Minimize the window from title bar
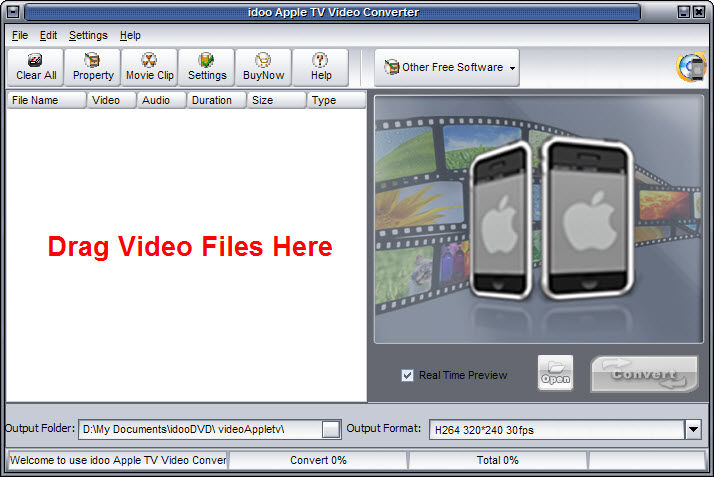 (683, 12)
